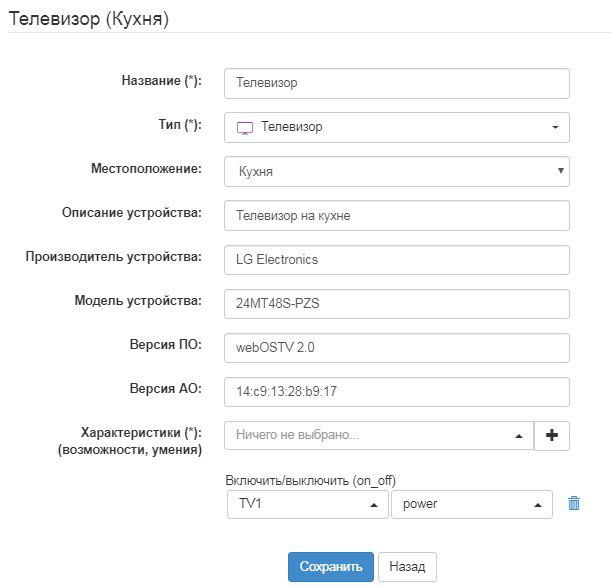The width and height of the screenshot is (611, 587).
Task: Expand the Местоположение location dropdown
Action: tap(397, 171)
